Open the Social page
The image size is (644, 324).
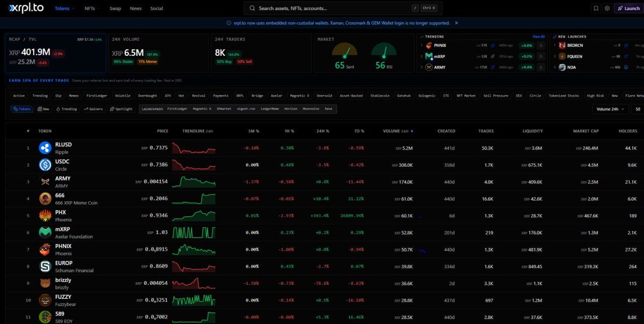(157, 9)
